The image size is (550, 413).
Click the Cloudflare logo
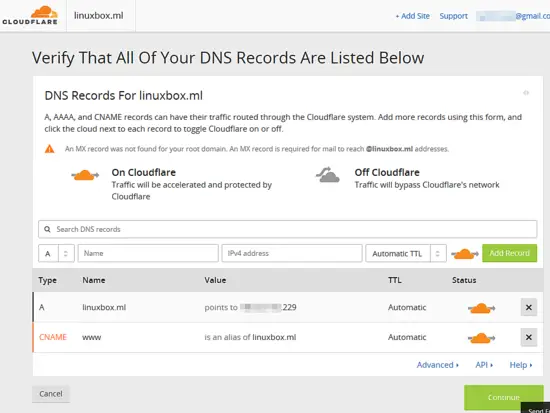pyautogui.click(x=30, y=15)
